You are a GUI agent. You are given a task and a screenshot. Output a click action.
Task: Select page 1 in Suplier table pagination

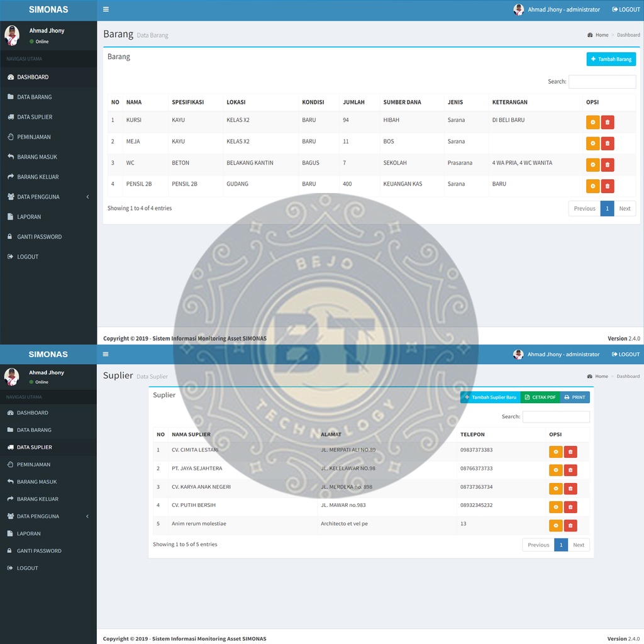561,545
